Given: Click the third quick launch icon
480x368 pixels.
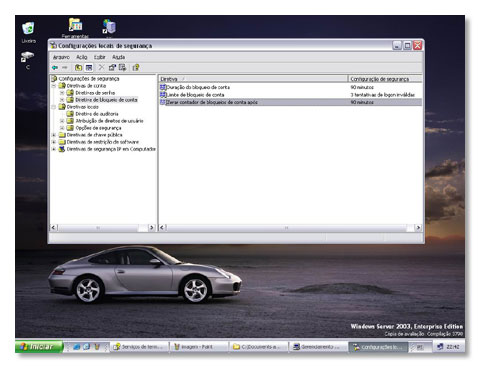Looking at the screenshot, I should (97, 347).
